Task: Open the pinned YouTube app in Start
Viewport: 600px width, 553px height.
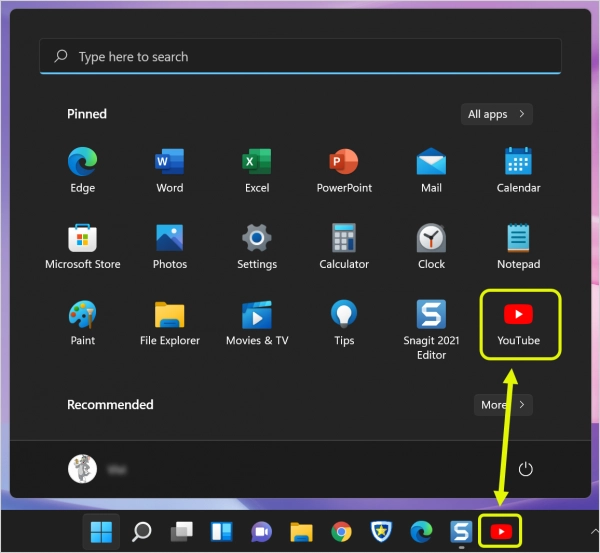Action: pyautogui.click(x=518, y=323)
